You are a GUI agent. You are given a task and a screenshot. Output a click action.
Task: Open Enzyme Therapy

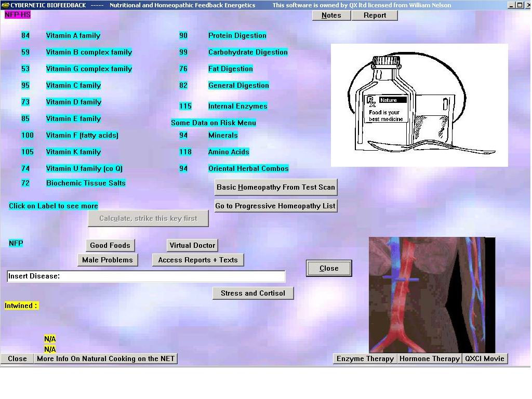click(365, 358)
